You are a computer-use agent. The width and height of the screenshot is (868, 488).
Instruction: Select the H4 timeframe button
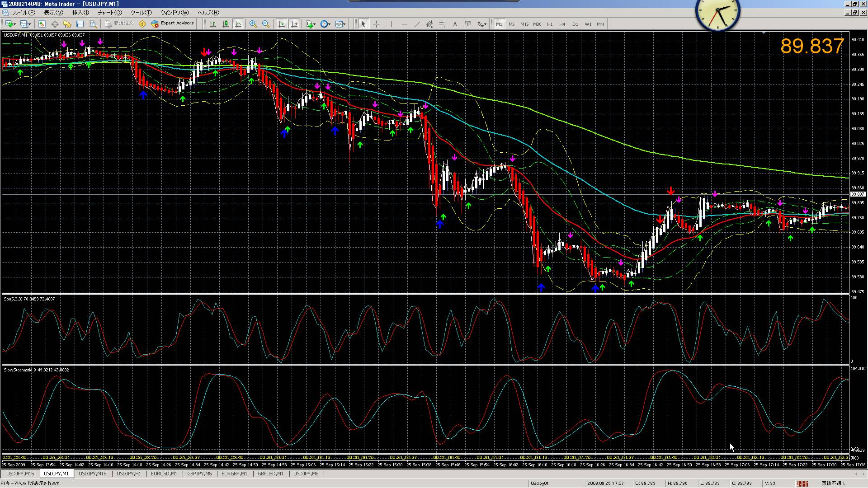click(562, 24)
